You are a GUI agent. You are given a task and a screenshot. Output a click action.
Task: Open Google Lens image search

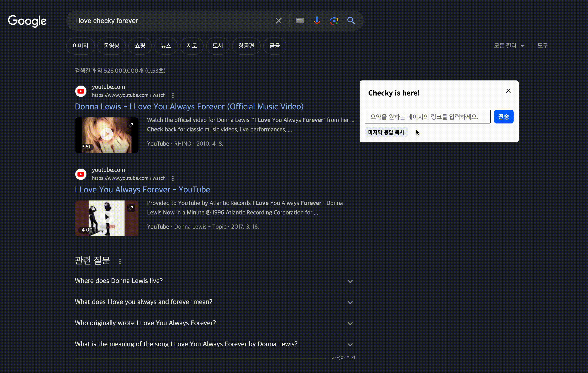(334, 21)
